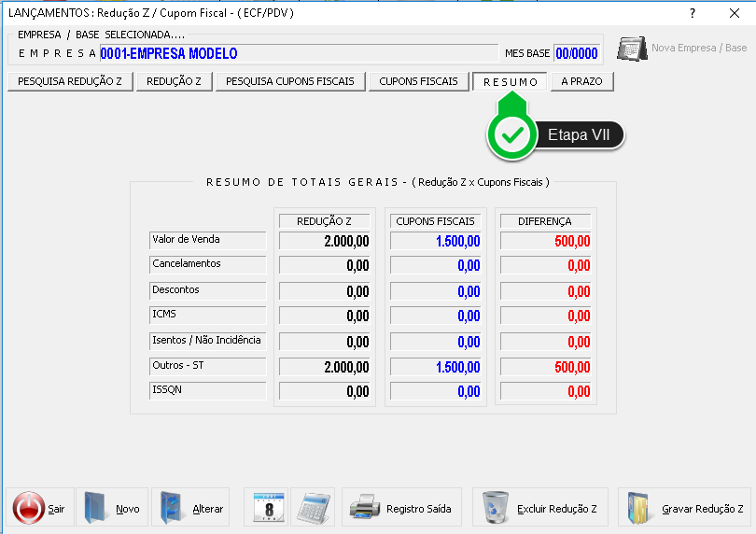Click Valor de Venda Redução Z value field

tap(327, 242)
